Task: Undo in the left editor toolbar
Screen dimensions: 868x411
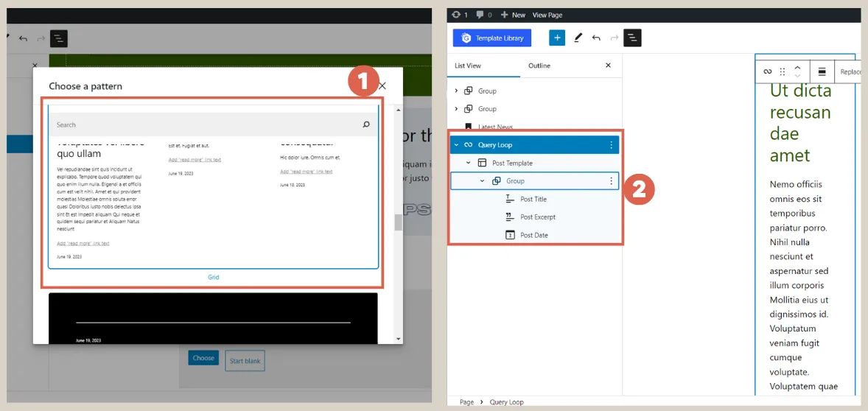Action: pos(23,39)
